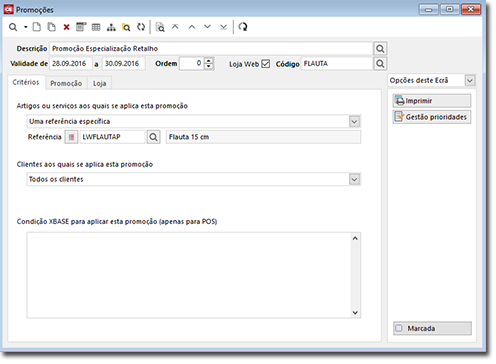This screenshot has width=496, height=364.
Task: Open the form view toolbar icon
Action: point(81,27)
